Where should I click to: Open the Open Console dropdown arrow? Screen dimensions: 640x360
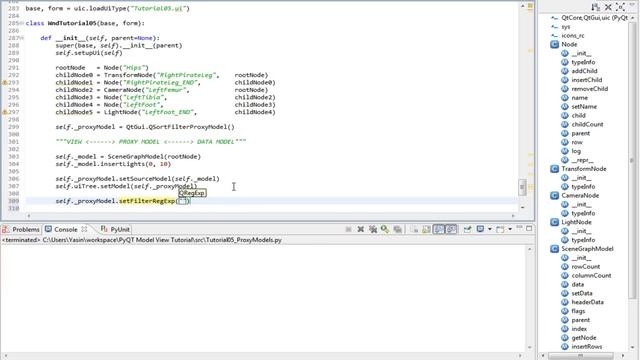(510, 229)
